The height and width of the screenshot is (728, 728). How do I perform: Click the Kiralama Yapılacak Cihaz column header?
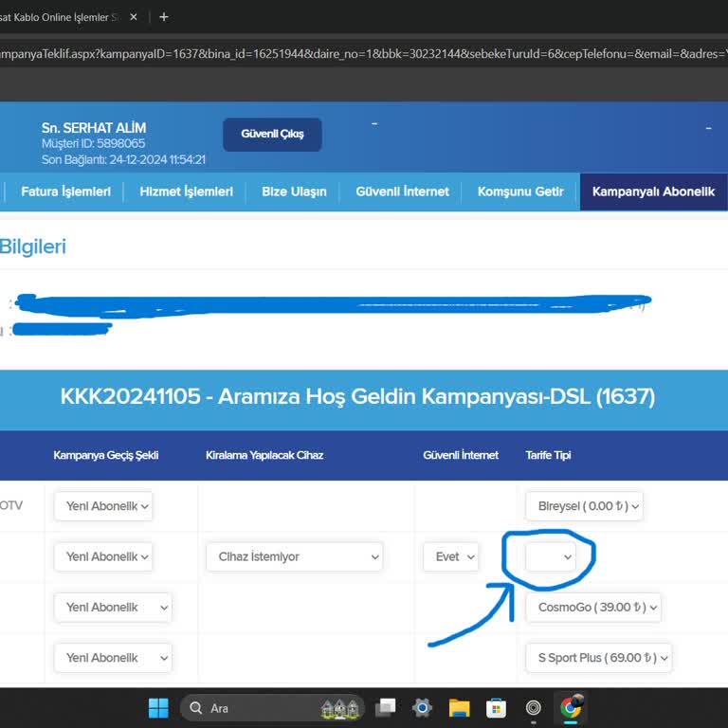click(264, 455)
